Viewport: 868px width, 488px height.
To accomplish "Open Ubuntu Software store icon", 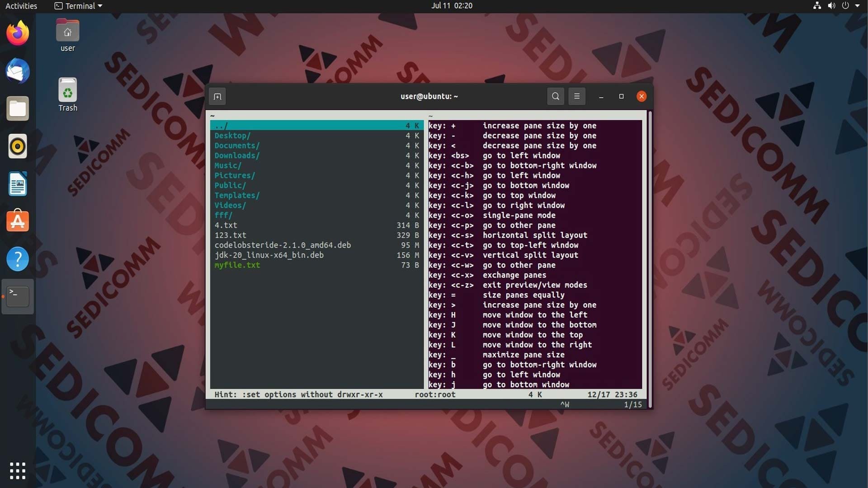I will (18, 221).
